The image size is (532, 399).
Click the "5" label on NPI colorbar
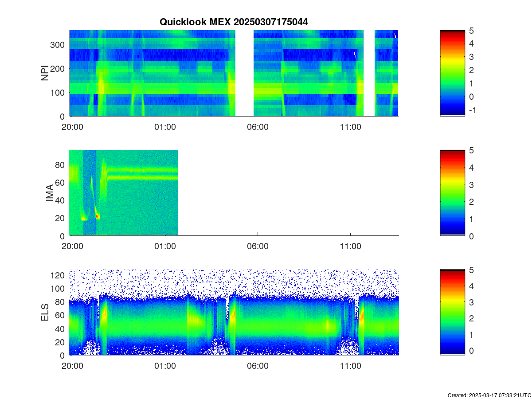(x=472, y=30)
